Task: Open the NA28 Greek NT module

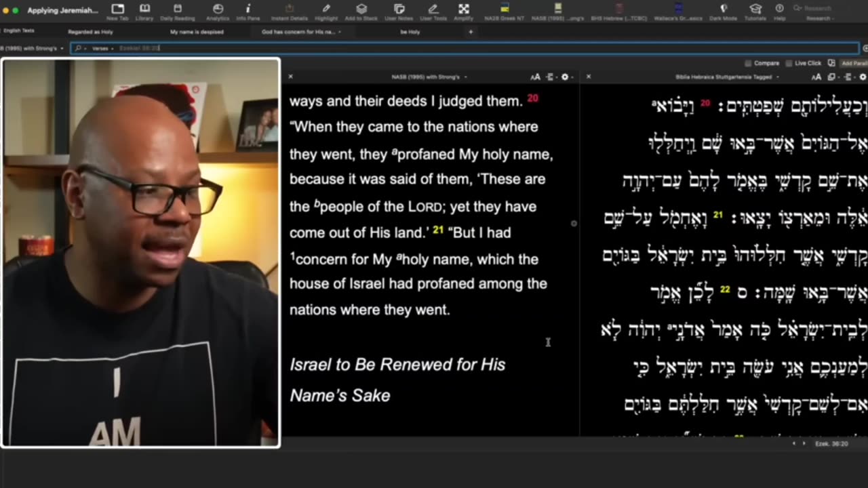Action: 505,12
